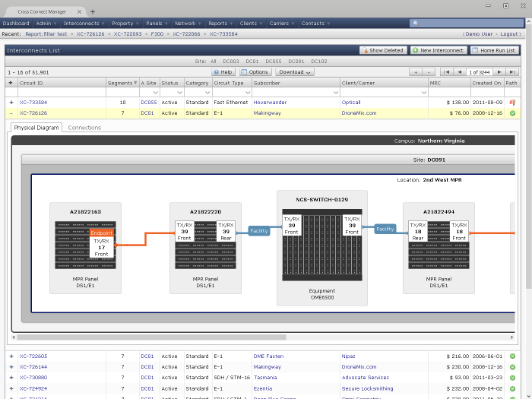532x399 pixels.
Task: Collapse the expanded XC-726126 row
Action: pos(11,113)
